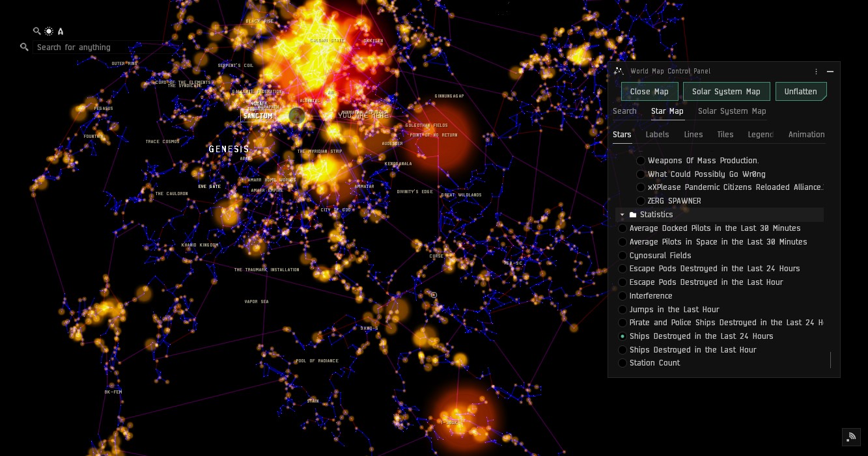Select Escape Pods Destroyed in Last 24 Hours
The image size is (868, 456).
pos(623,269)
